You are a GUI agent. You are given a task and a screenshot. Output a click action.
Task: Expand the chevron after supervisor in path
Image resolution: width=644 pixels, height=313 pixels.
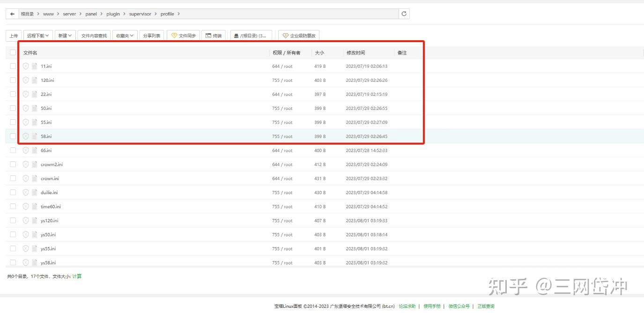tap(155, 14)
